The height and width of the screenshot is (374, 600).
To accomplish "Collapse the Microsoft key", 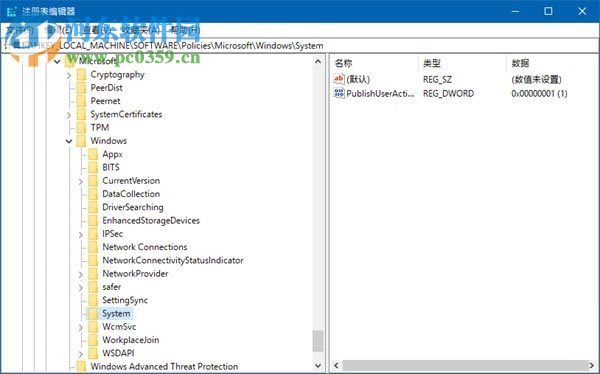I will click(57, 61).
